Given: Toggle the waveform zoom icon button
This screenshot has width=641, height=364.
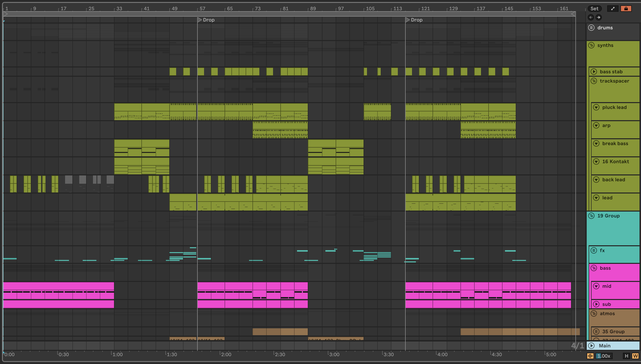Looking at the screenshot, I should 590,356.
